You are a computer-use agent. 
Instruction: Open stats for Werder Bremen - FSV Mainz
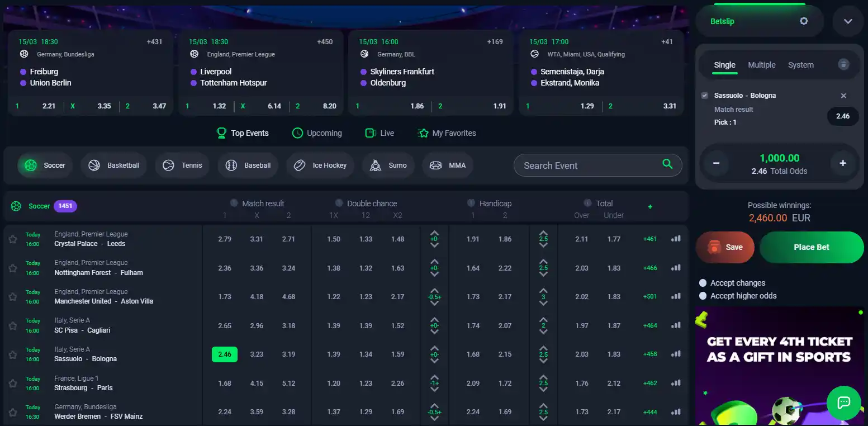[x=676, y=411]
